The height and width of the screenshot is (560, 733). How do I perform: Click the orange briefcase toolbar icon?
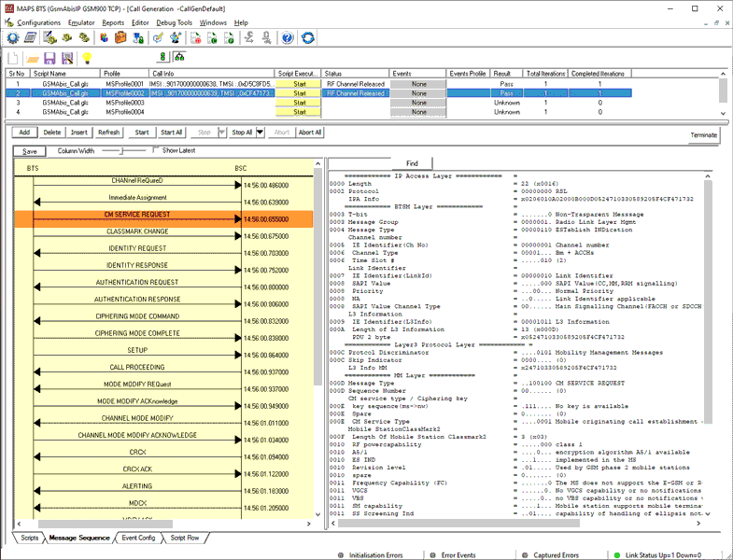pos(120,38)
